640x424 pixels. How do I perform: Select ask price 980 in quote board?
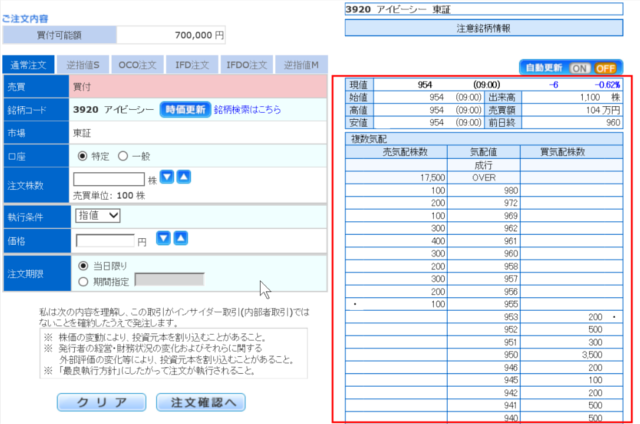(510, 191)
